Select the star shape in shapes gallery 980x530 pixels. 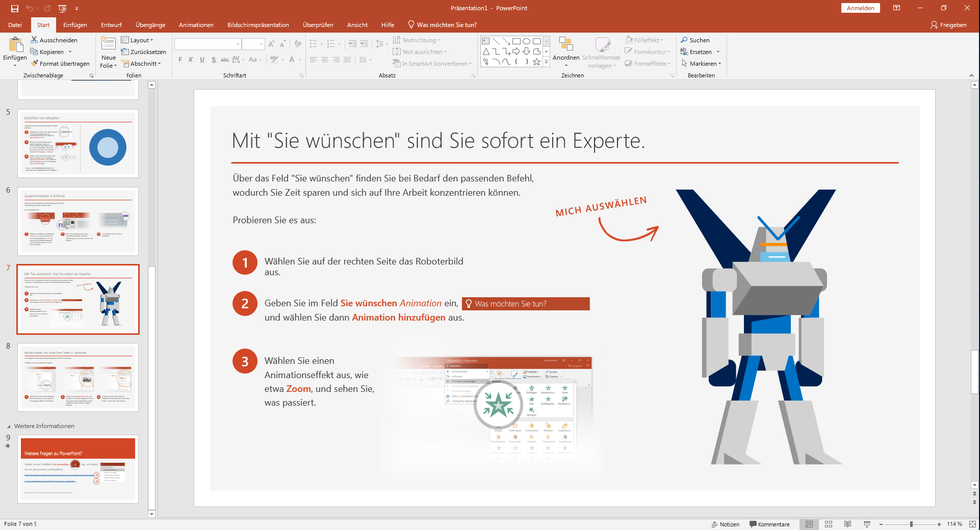[536, 62]
